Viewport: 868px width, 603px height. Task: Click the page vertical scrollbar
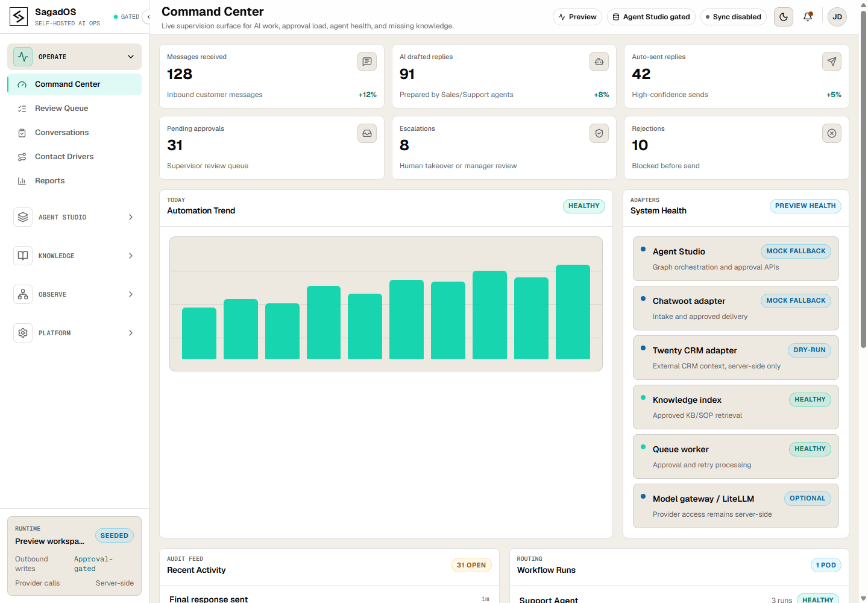[863, 179]
